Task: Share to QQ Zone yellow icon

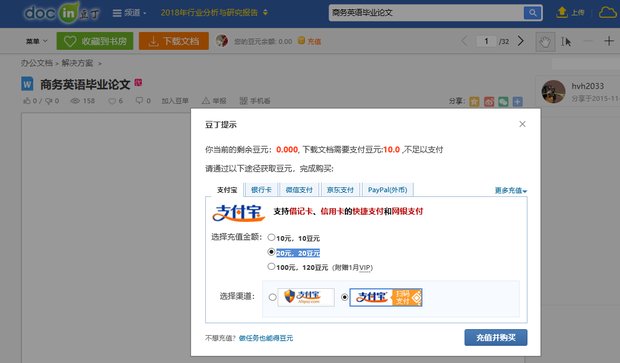Action: (474, 102)
